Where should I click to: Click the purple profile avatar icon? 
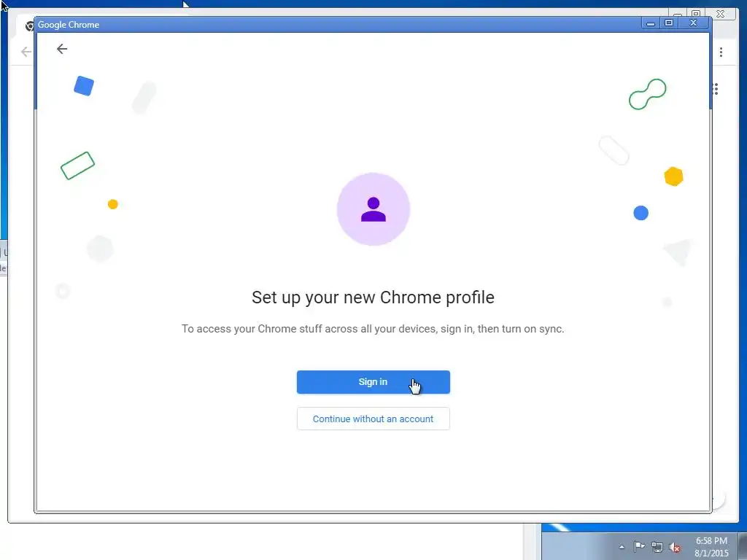coord(373,209)
